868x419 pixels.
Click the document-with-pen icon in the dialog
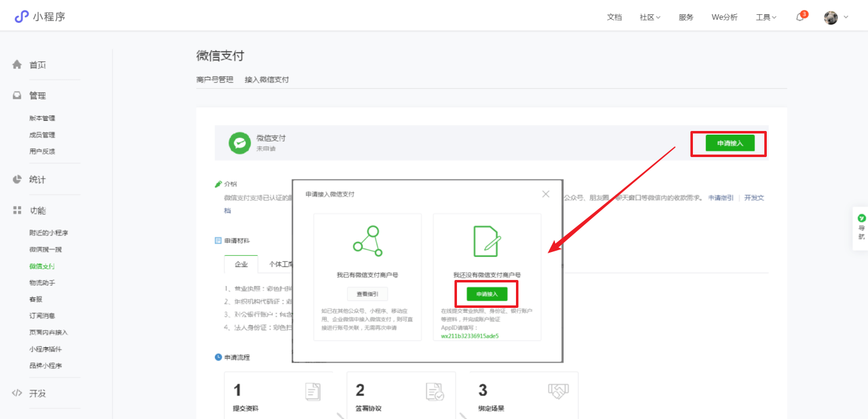tap(487, 241)
